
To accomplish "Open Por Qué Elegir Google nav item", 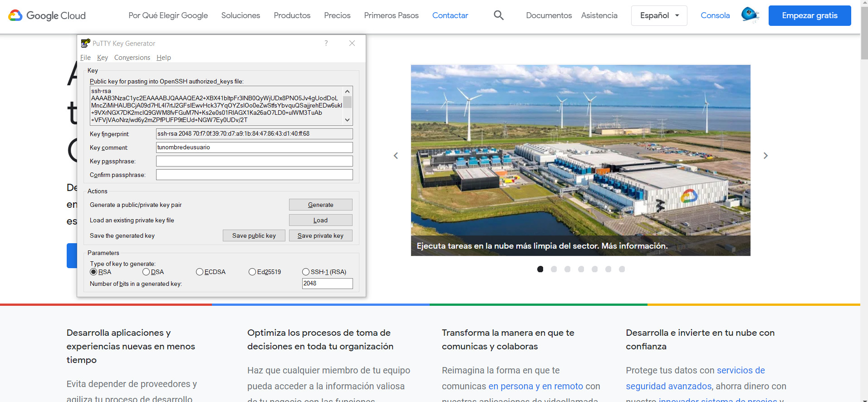I will click(x=168, y=15).
